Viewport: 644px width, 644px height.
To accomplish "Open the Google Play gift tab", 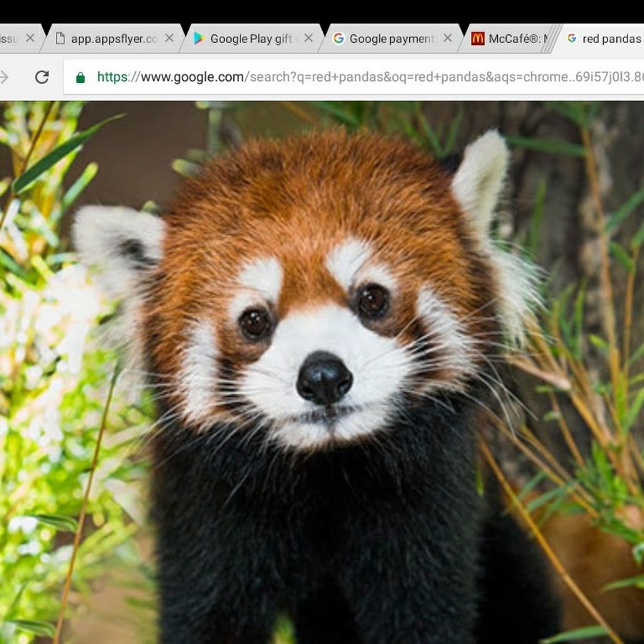I will 250,39.
